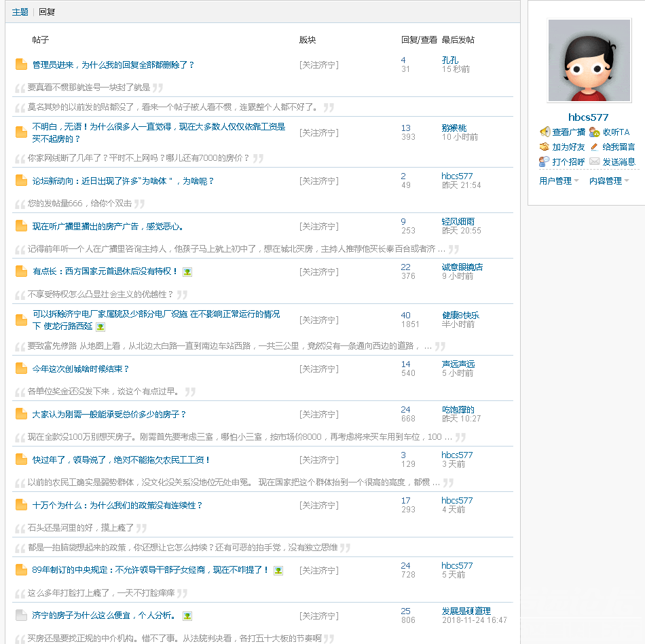Switch to the 主题 tab

point(20,12)
